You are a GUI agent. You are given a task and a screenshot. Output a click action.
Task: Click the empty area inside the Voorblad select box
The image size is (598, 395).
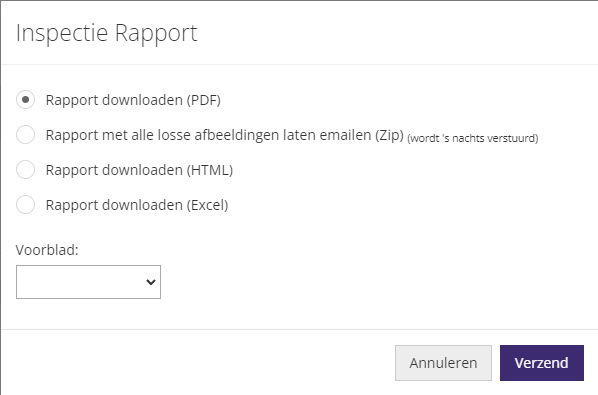[80, 282]
